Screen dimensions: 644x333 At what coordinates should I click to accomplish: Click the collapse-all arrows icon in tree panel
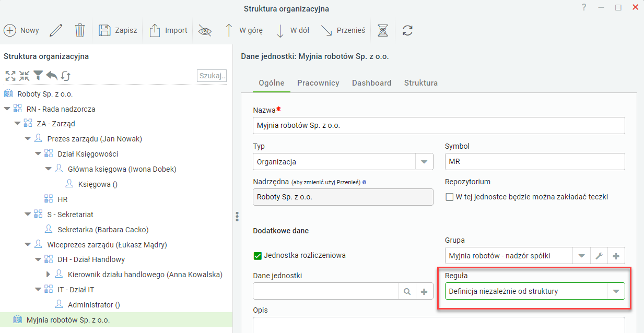pos(24,76)
